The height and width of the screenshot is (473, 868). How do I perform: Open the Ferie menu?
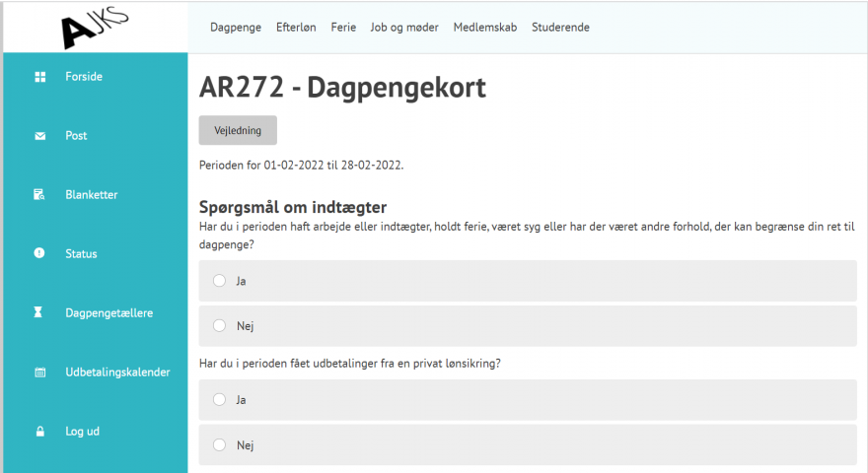343,28
